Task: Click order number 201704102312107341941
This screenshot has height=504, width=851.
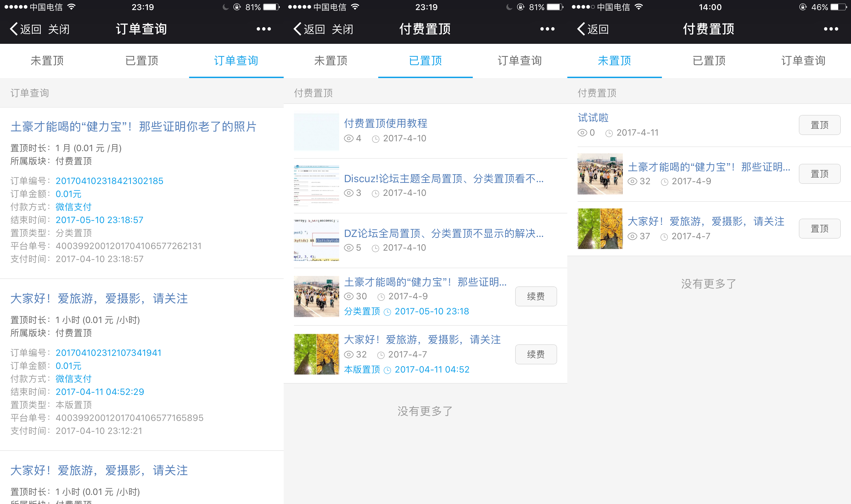Action: click(108, 353)
